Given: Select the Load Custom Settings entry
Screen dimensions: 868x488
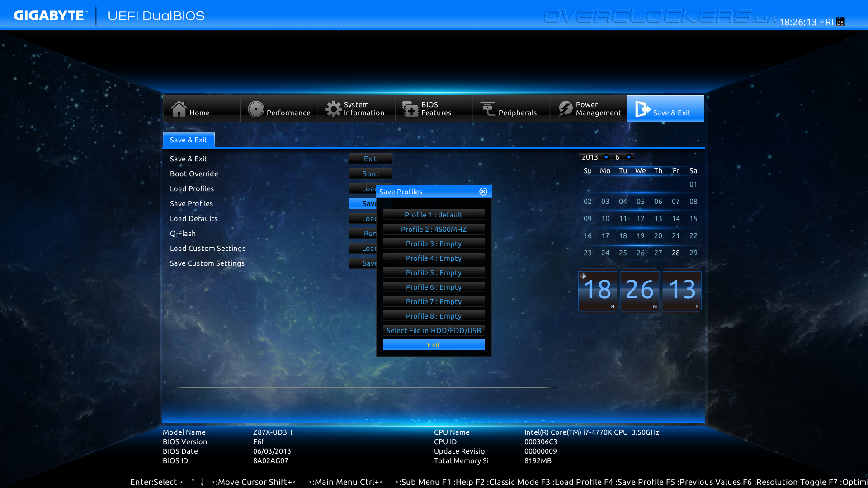Looking at the screenshot, I should point(208,249).
